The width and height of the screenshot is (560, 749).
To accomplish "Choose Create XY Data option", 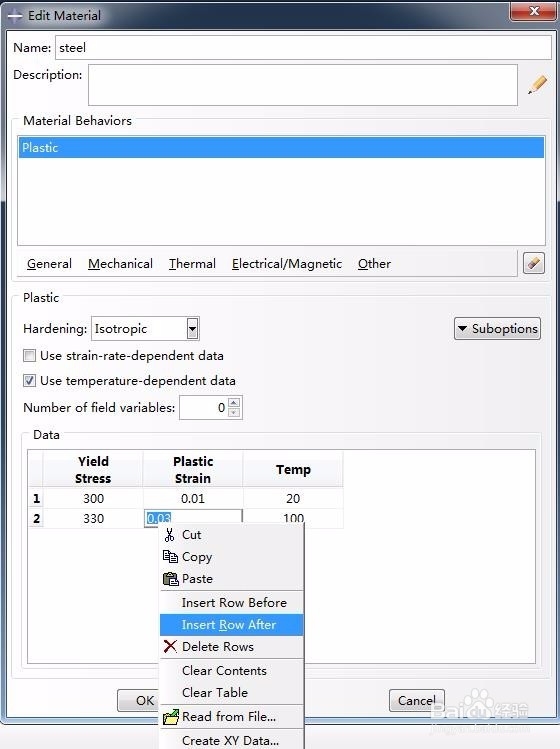I will coord(232,740).
